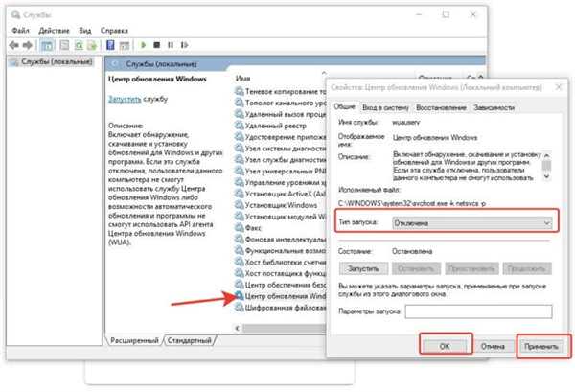The image size is (575, 392).
Task: Select the Удаленный вызов процедур service row
Action: point(280,114)
